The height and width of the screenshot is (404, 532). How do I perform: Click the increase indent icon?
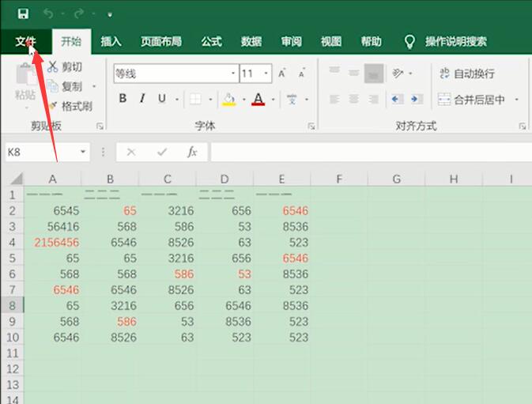[417, 100]
